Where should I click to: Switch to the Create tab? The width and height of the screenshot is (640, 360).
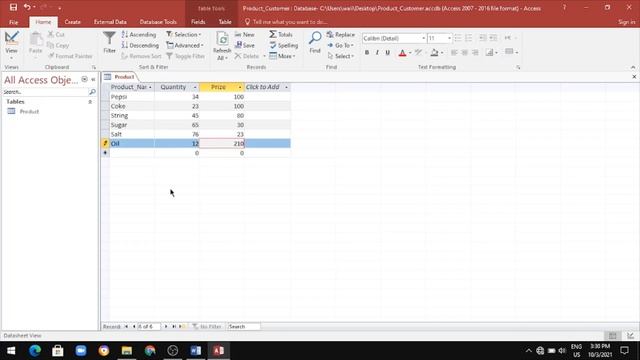[x=72, y=22]
